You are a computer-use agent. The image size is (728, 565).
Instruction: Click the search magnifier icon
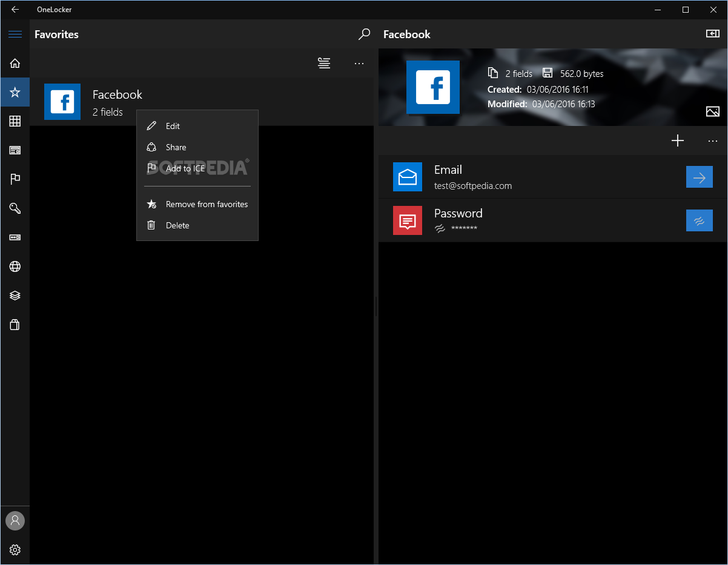pyautogui.click(x=364, y=34)
